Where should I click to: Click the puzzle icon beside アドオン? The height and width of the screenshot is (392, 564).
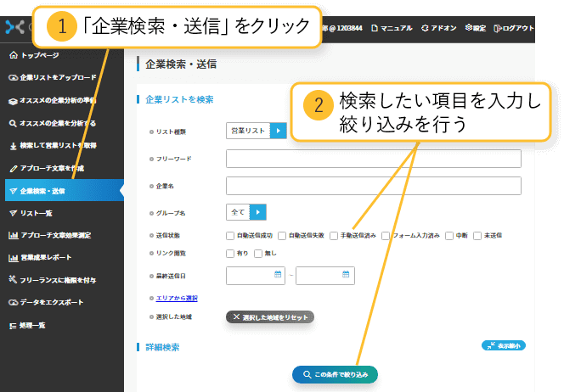(x=425, y=28)
